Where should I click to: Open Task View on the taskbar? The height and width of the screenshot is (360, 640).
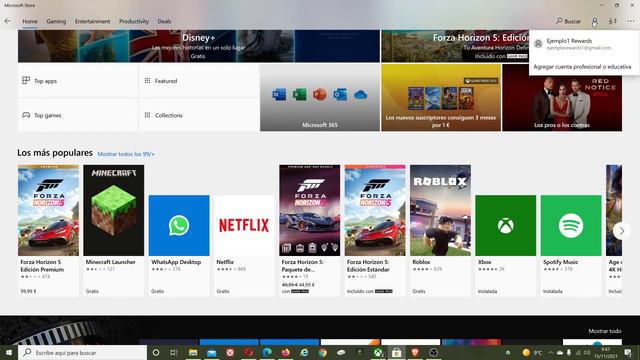(174, 353)
